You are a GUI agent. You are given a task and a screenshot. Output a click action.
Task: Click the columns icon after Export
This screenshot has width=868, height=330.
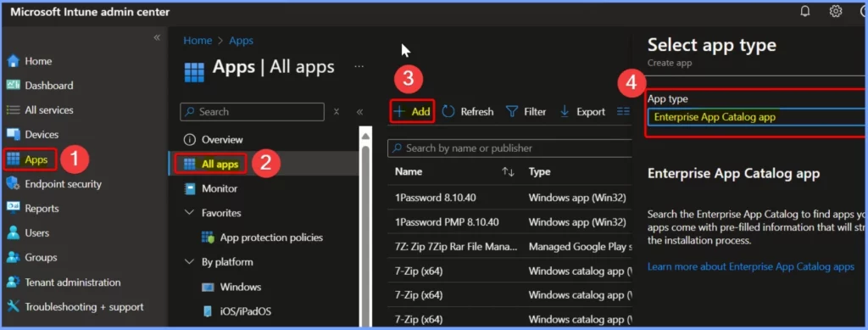click(623, 112)
